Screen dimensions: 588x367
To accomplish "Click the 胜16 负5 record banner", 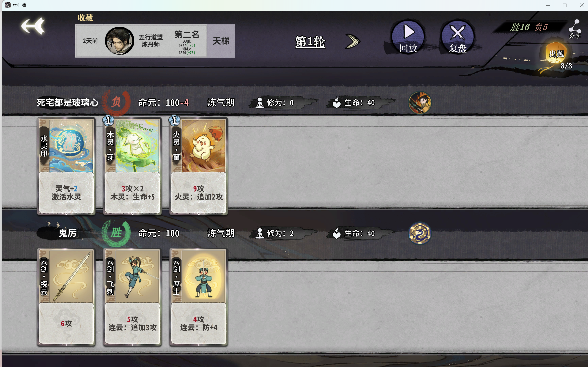I will click(529, 27).
